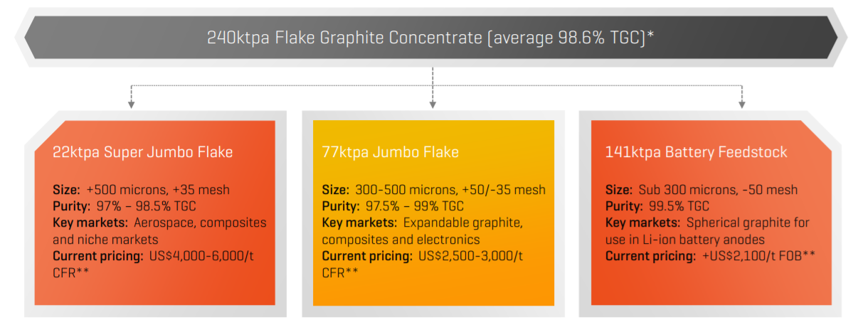Click the US$4,000-6,000/t pricing text
The width and height of the screenshot is (868, 327).
pos(202,257)
